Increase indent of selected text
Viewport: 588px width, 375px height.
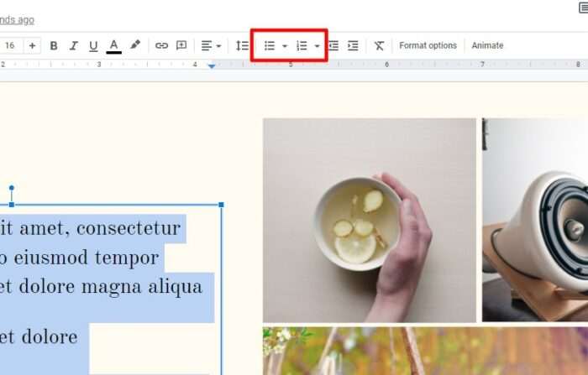353,45
